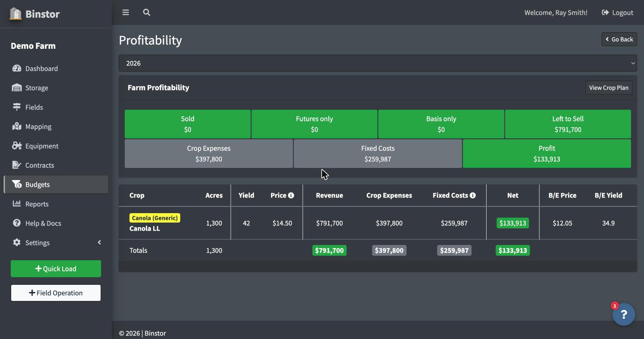This screenshot has width=644, height=339.
Task: Click the Demo Farm name
Action: [33, 46]
